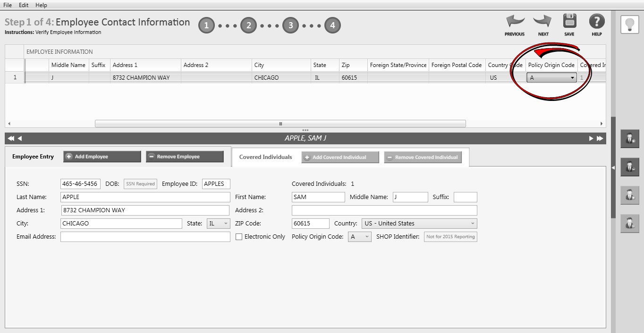Jump to first employee record arrow

pyautogui.click(x=11, y=138)
